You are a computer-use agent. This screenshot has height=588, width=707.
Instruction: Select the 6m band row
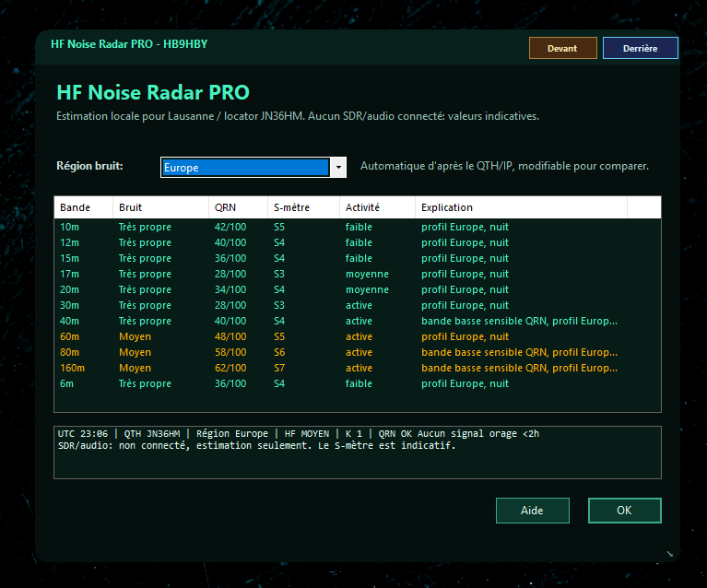point(358,383)
